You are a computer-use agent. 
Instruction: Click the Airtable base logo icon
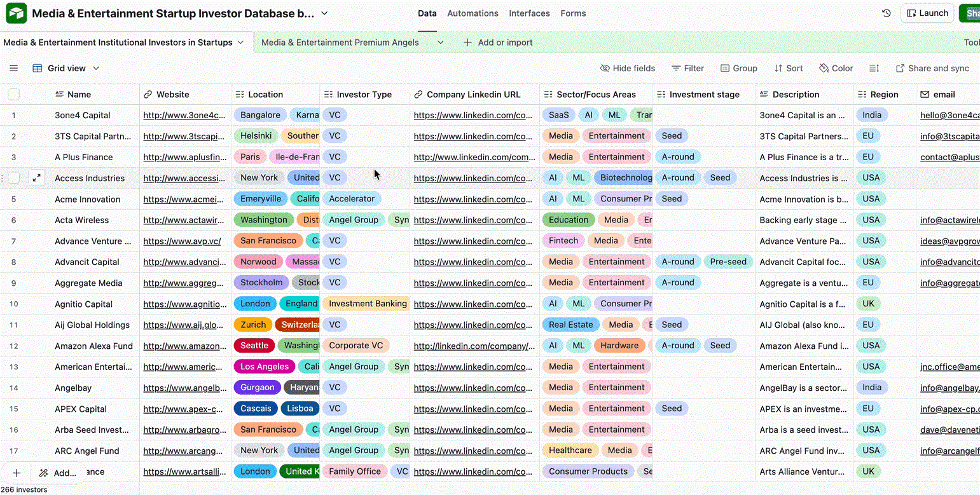(x=16, y=13)
